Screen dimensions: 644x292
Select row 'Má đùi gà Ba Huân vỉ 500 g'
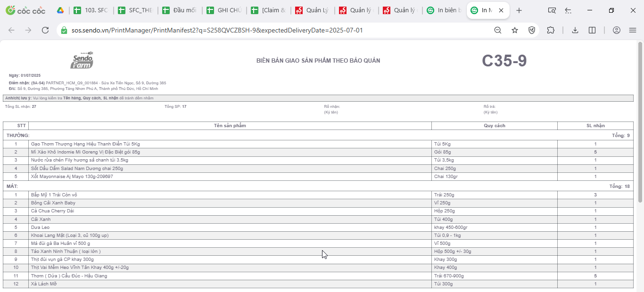point(318,243)
